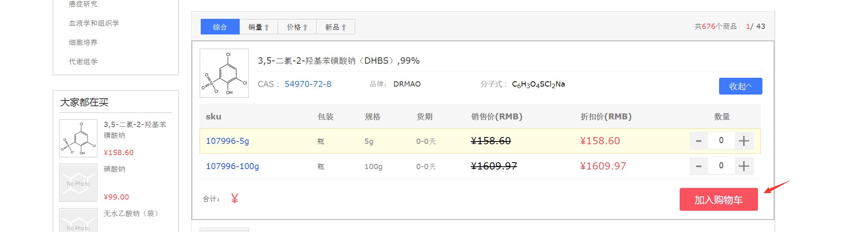Sort by 销量 sales tab

click(x=259, y=27)
